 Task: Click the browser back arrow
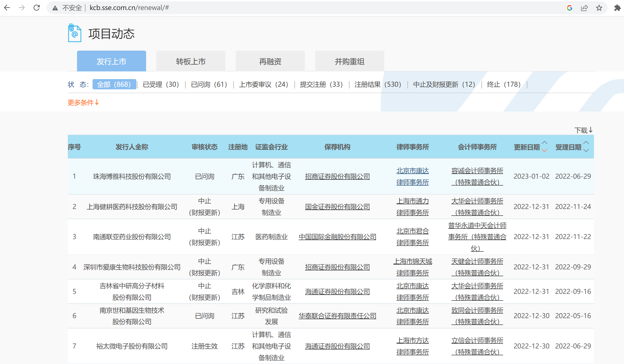(7, 8)
